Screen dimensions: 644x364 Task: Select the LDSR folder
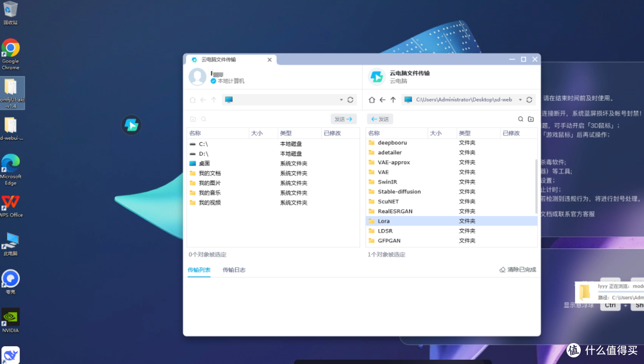click(451, 231)
